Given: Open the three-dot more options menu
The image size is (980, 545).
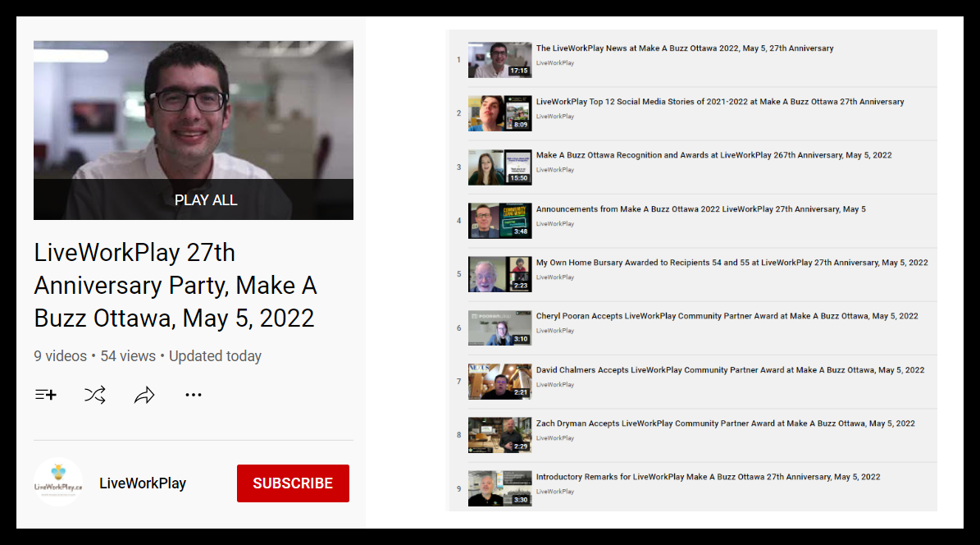Looking at the screenshot, I should coord(194,395).
